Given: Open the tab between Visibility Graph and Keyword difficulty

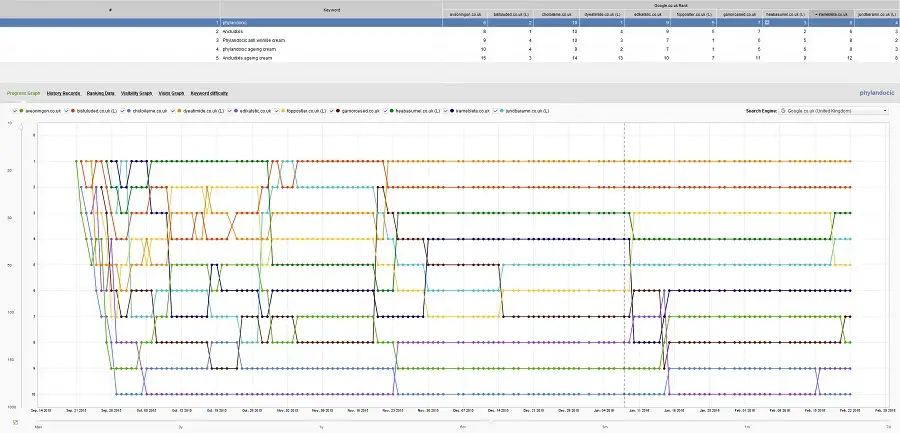Looking at the screenshot, I should point(172,92).
